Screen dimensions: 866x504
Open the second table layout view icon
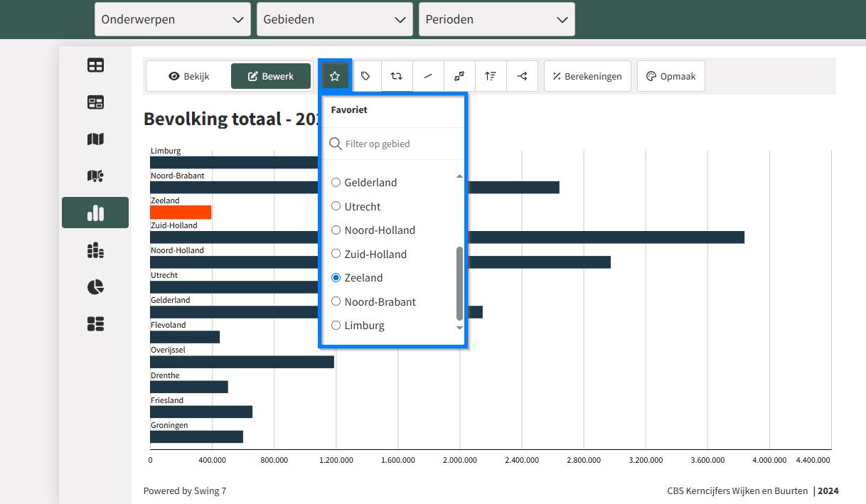[95, 102]
